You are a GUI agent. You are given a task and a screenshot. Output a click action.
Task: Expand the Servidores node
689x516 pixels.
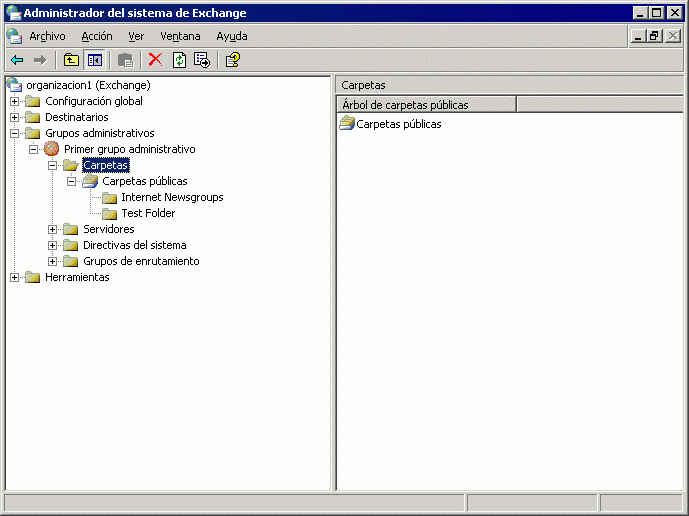click(52, 229)
